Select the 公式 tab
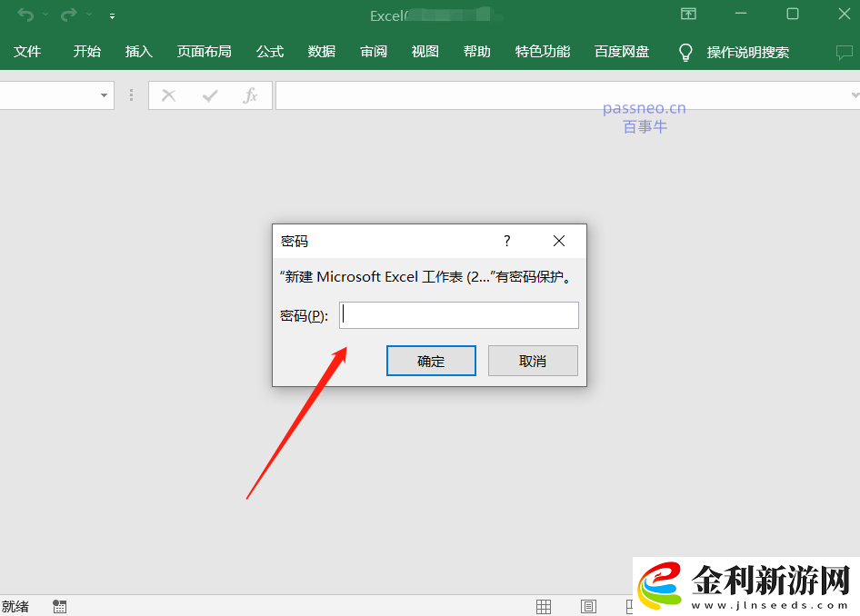 pyautogui.click(x=270, y=52)
